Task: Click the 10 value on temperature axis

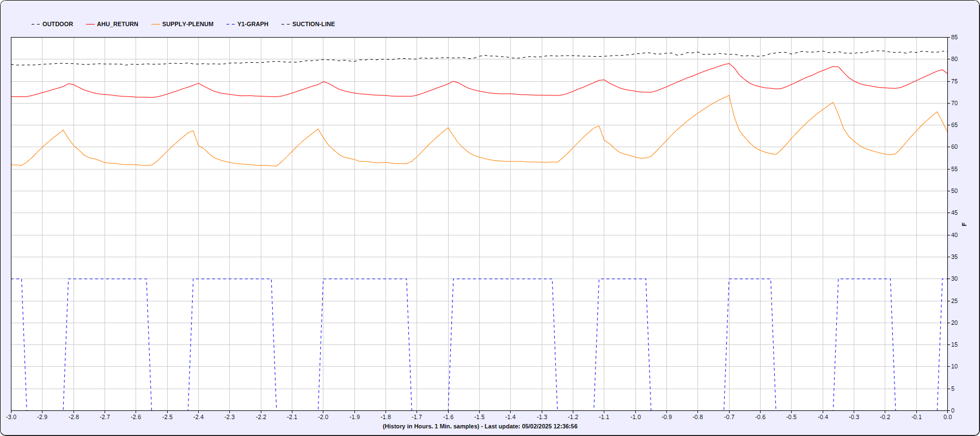Action: [954, 366]
